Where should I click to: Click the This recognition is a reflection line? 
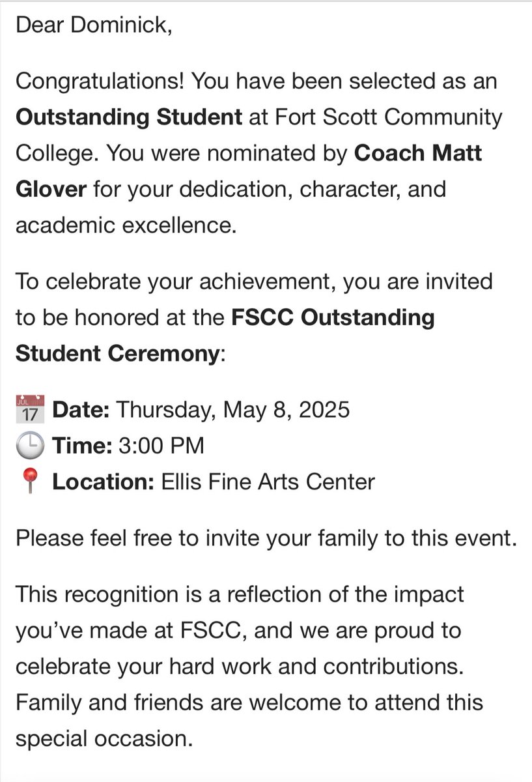240,594
